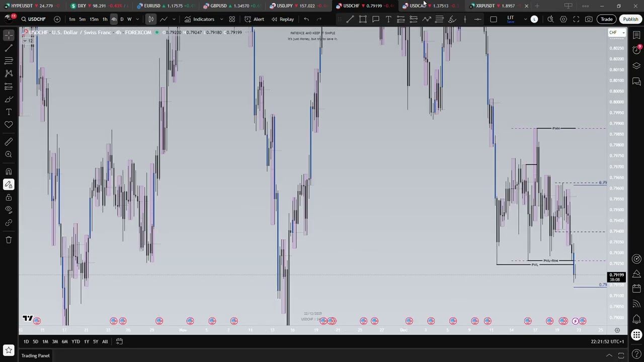
Task: Pick the text tool in favorites toolbar
Action: (x=388, y=19)
